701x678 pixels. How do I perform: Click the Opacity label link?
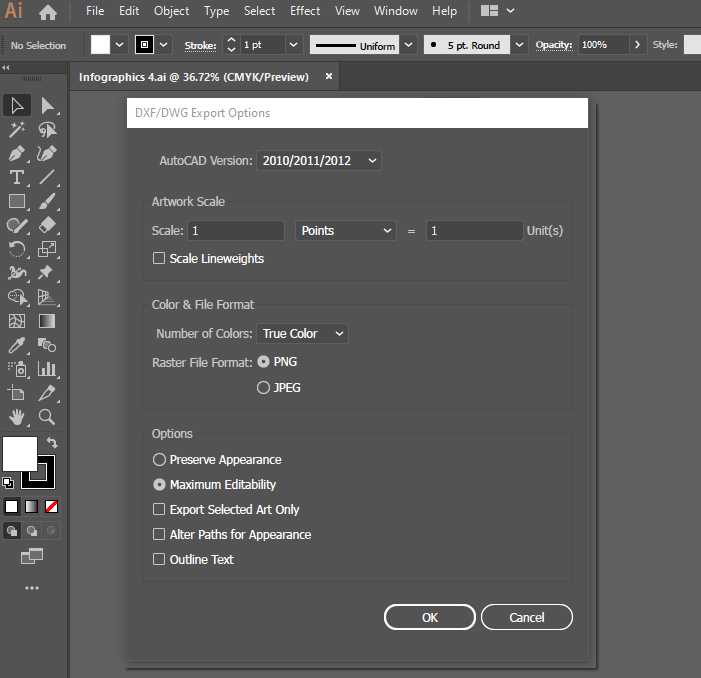point(554,45)
